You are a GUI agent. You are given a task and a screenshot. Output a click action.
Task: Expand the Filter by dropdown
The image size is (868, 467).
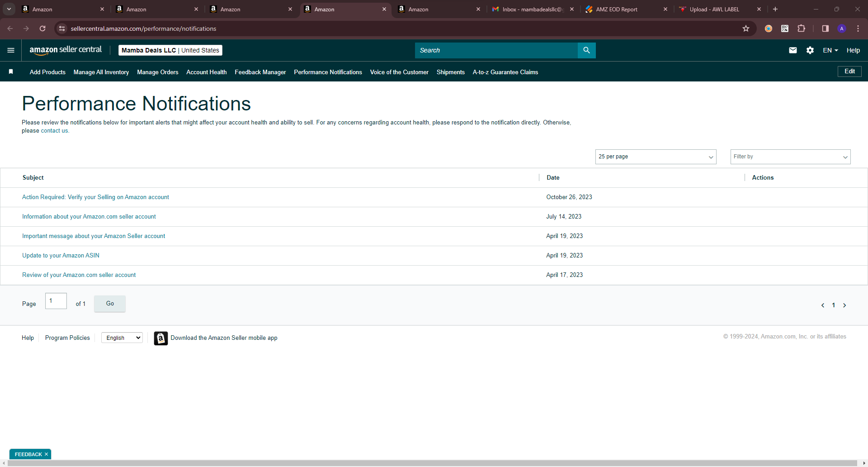(791, 157)
